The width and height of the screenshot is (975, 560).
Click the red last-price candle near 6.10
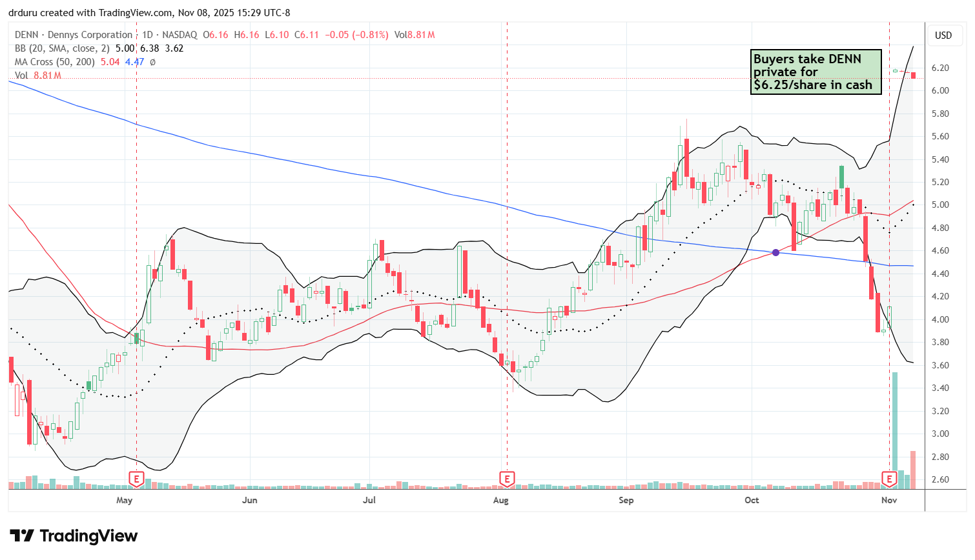[913, 75]
